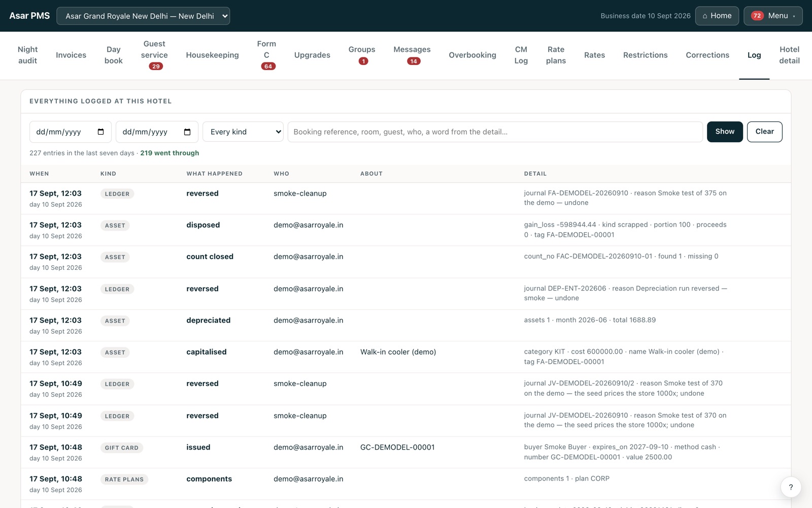
Task: Open calendar picker on second date field
Action: pos(187,132)
